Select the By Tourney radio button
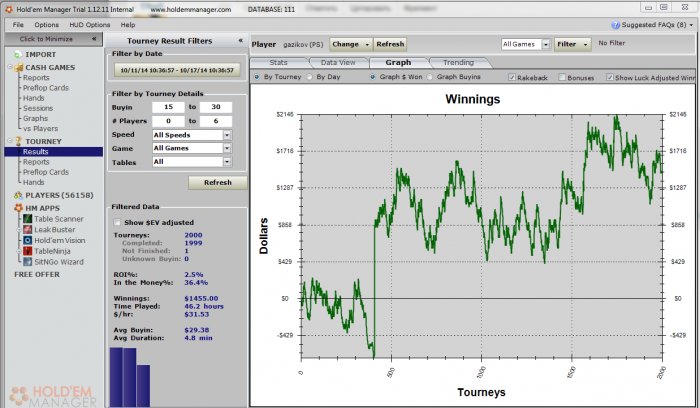 point(257,77)
